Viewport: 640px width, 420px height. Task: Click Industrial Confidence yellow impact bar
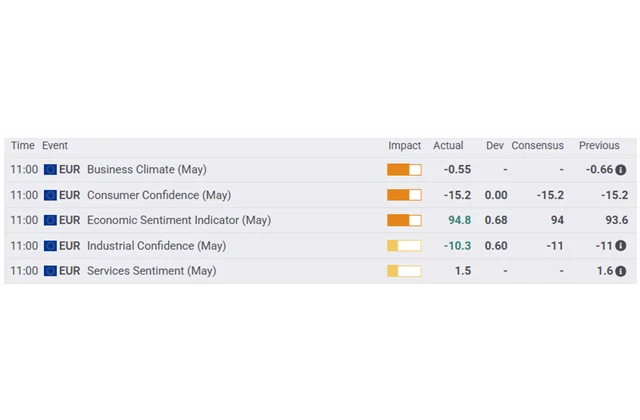click(x=404, y=246)
